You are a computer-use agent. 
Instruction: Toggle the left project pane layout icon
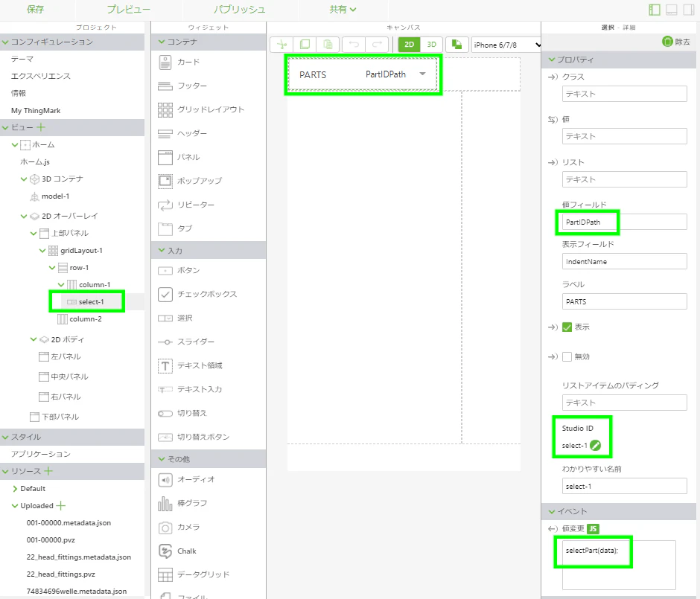pos(655,10)
